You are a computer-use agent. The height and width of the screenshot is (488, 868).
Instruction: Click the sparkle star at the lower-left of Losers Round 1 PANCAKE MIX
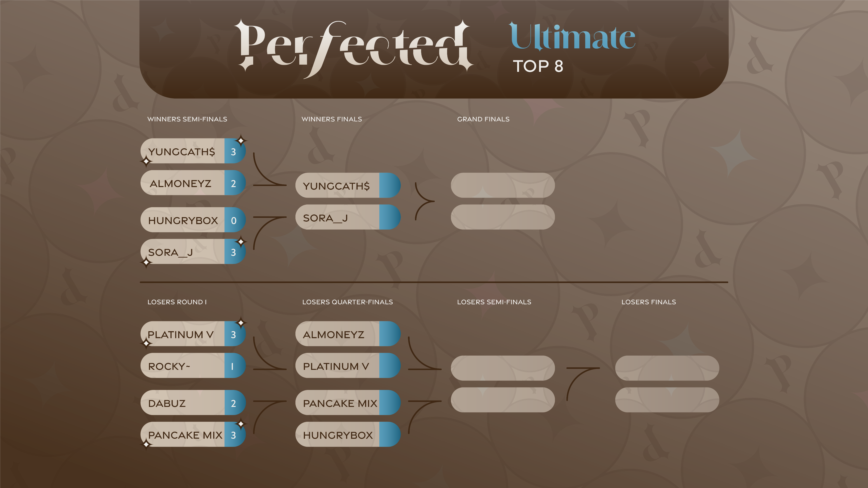coord(146,445)
